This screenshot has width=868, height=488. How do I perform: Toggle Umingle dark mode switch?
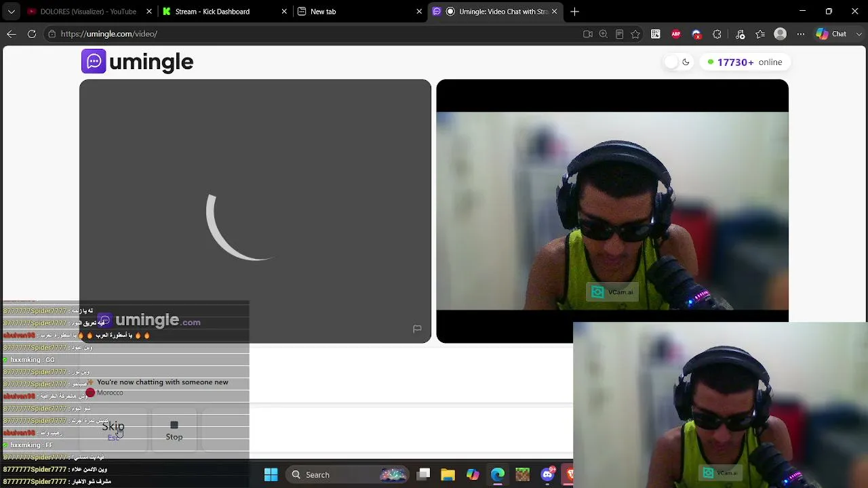678,62
